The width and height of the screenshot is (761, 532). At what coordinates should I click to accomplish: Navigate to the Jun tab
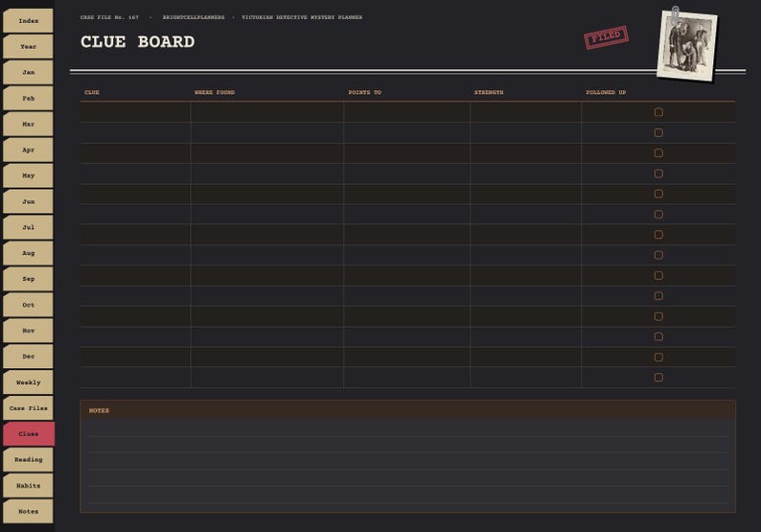coord(28,201)
